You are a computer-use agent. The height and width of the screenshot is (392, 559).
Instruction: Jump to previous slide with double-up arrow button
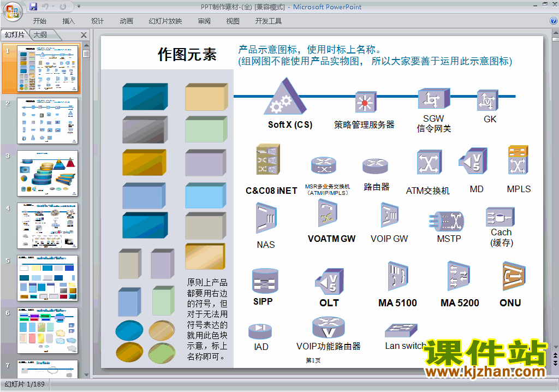point(555,355)
